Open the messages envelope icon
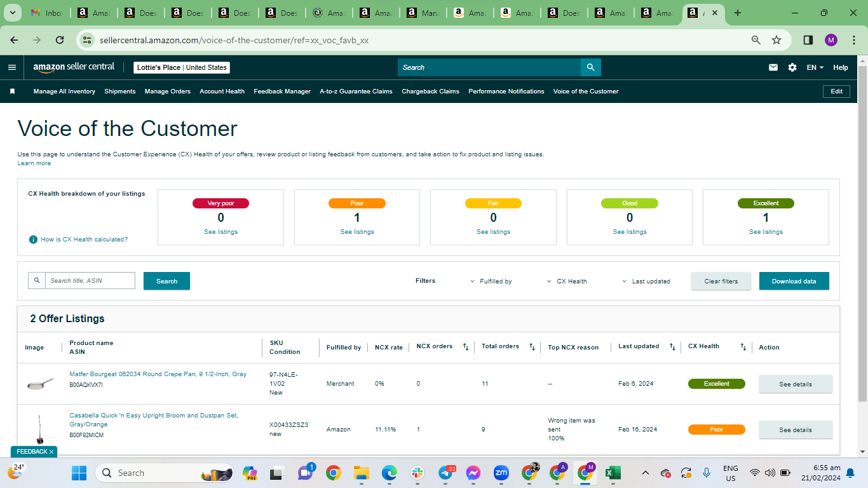This screenshot has height=488, width=868. [x=773, y=67]
